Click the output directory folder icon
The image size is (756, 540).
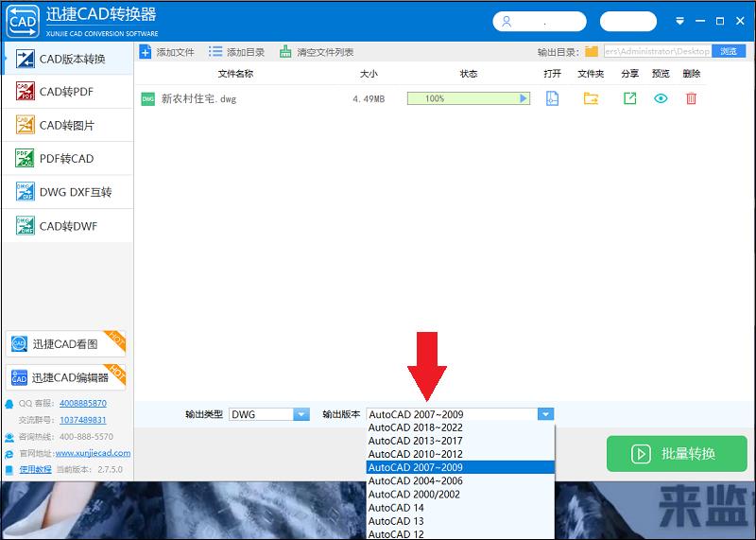click(x=592, y=51)
